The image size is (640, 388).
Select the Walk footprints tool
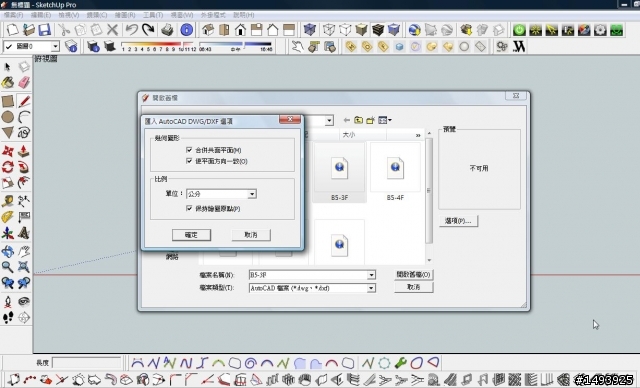7,317
